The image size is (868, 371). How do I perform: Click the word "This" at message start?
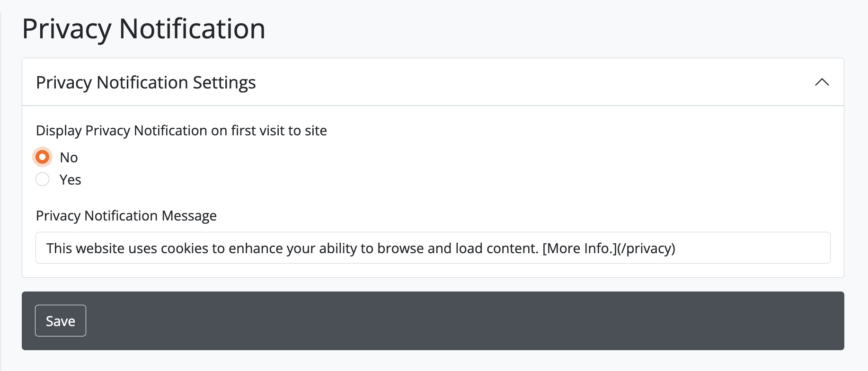pos(59,248)
